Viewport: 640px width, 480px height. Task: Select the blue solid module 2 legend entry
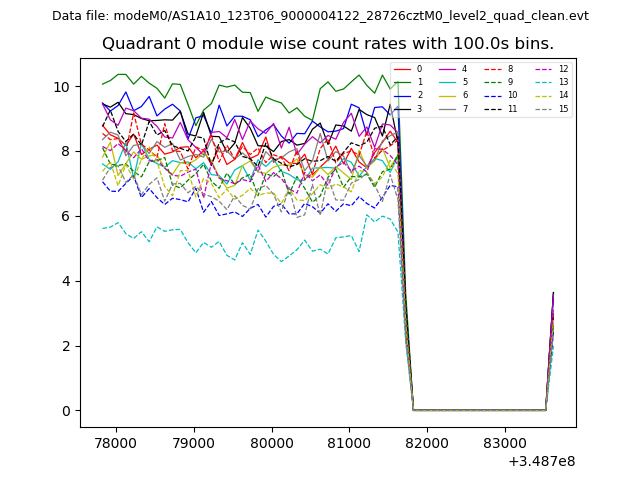(408, 95)
